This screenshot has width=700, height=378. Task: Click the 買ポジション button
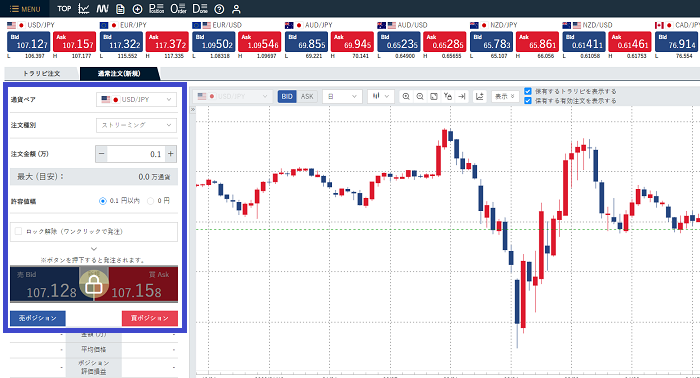[150, 318]
